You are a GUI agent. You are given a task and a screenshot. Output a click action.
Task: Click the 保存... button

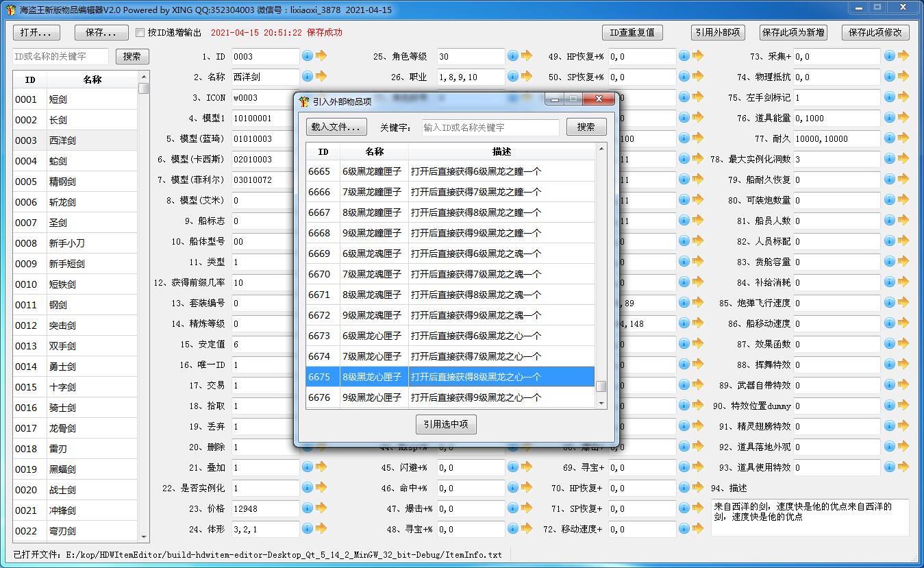[101, 32]
